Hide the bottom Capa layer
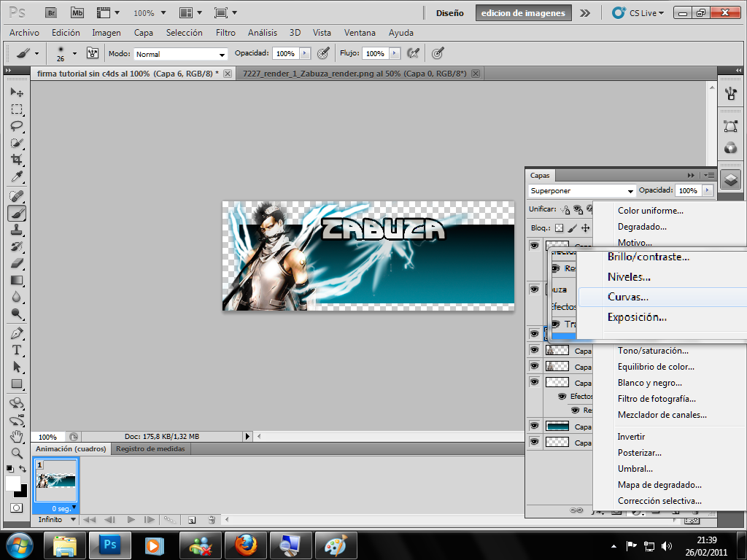The height and width of the screenshot is (560, 747). (535, 441)
